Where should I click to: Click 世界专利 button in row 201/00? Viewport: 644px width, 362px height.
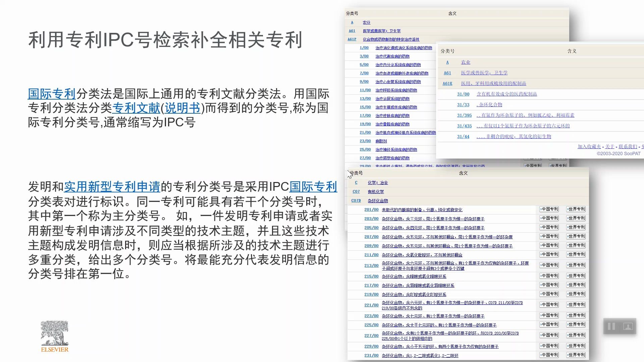click(x=576, y=209)
